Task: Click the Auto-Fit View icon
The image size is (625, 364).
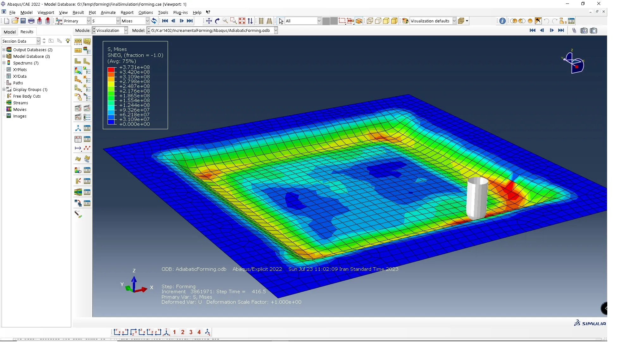Action: (242, 21)
